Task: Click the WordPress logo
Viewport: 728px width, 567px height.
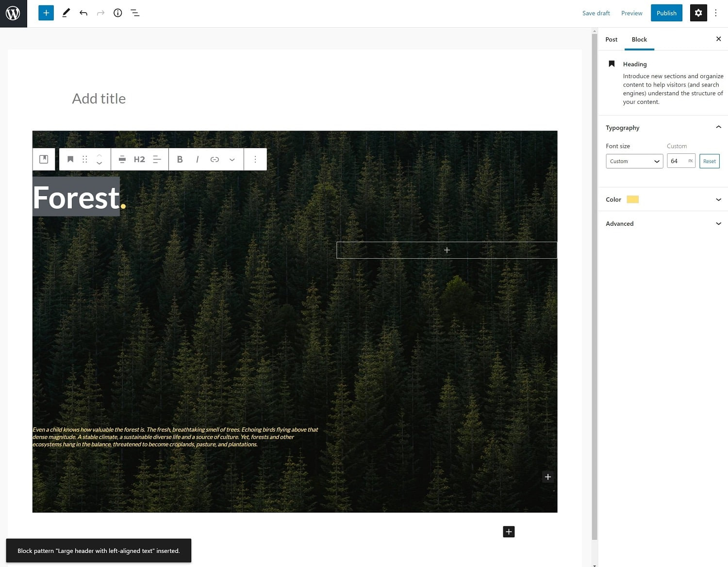Action: (13, 13)
